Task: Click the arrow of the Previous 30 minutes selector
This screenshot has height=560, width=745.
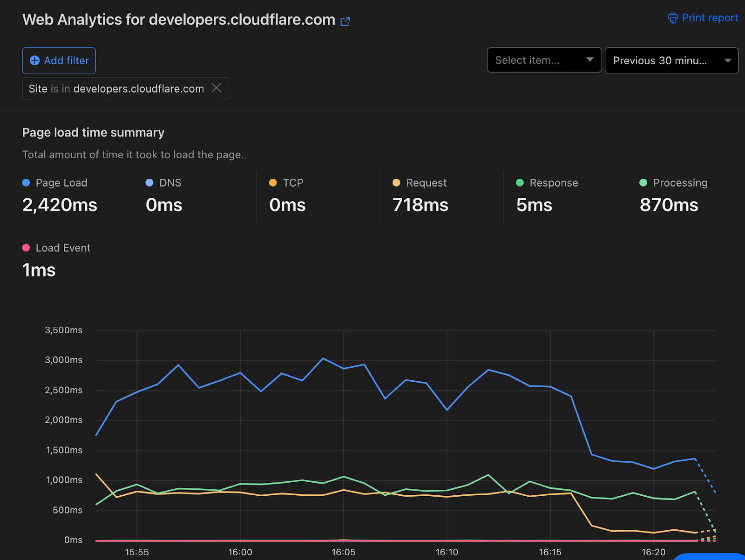Action: 728,61
